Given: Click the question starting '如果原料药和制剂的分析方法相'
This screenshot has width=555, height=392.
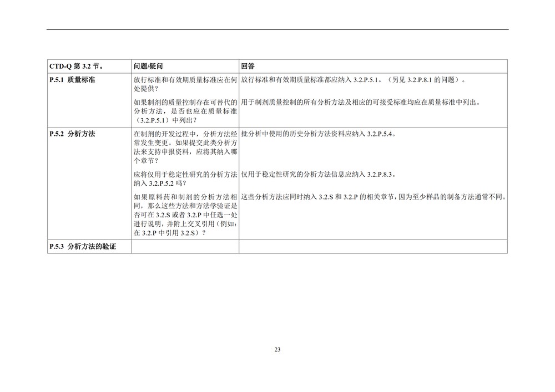Looking at the screenshot, I should click(185, 215).
